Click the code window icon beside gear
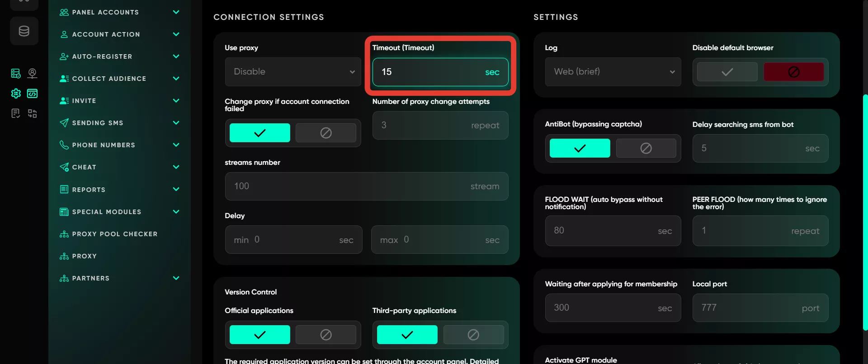 tap(32, 93)
